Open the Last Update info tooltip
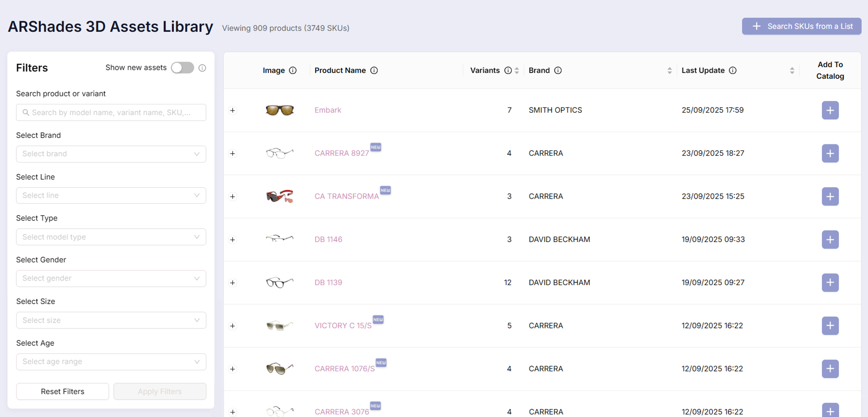 (x=733, y=70)
